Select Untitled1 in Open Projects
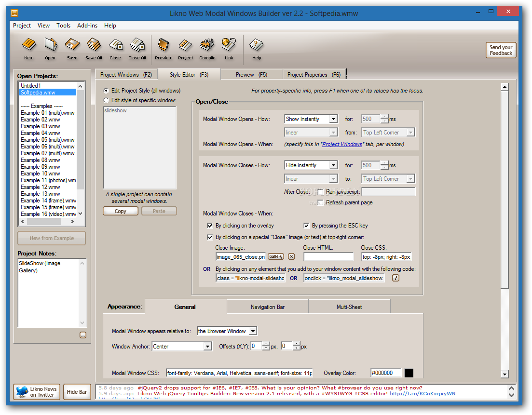The image size is (532, 415). pos(30,86)
